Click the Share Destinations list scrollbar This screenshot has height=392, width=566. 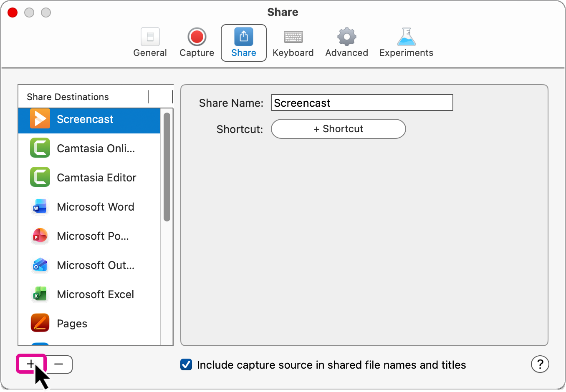pos(167,167)
